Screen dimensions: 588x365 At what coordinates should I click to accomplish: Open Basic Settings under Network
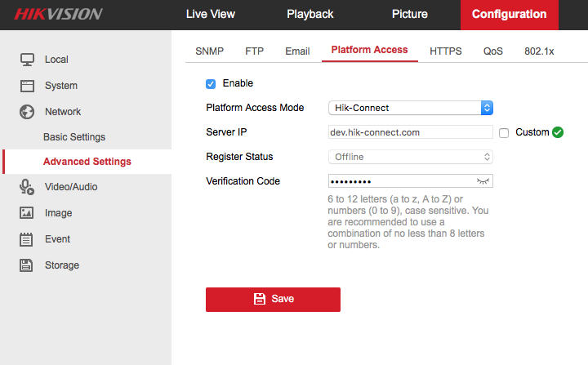[74, 137]
